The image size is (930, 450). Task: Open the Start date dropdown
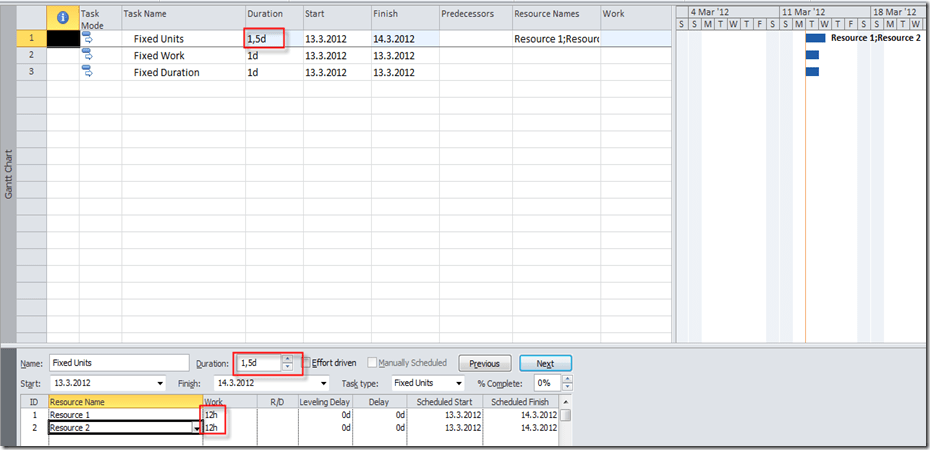coord(161,383)
